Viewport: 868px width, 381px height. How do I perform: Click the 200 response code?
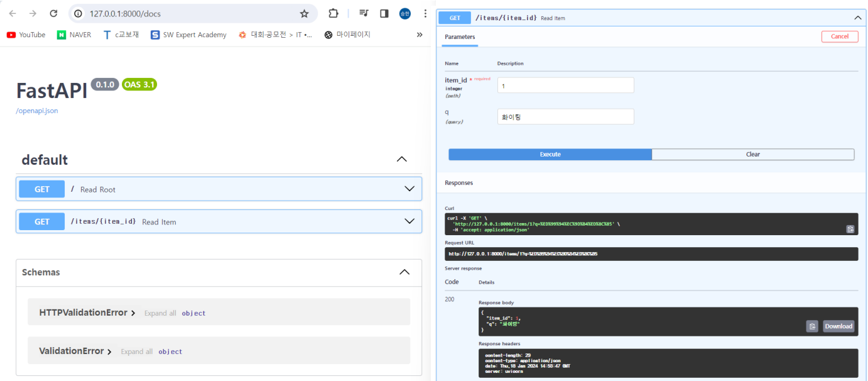[x=450, y=299]
